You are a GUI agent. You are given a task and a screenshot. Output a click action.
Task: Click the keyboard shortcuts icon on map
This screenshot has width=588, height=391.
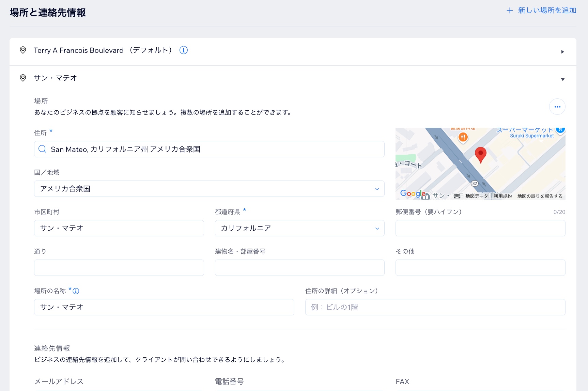[457, 196]
